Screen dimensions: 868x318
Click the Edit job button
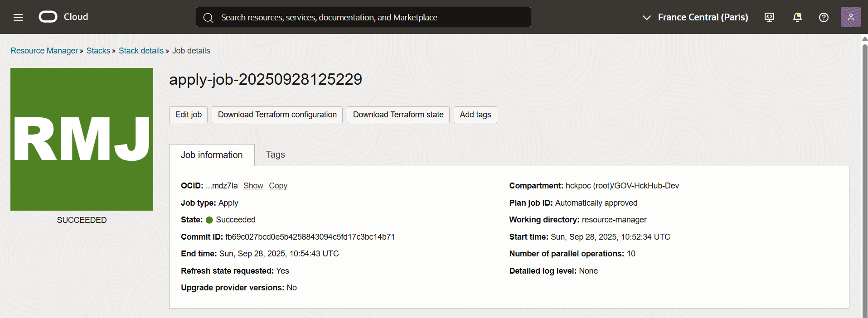click(x=188, y=115)
